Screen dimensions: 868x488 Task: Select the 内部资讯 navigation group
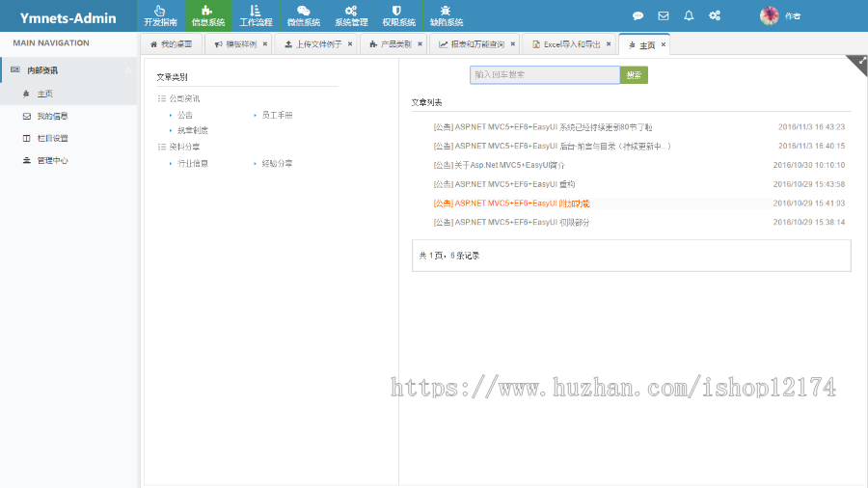68,70
